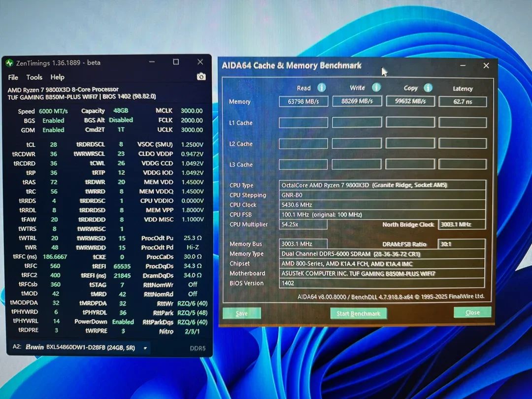The height and width of the screenshot is (399, 532).
Task: Maximize the ZenTimings window
Action: (176, 62)
